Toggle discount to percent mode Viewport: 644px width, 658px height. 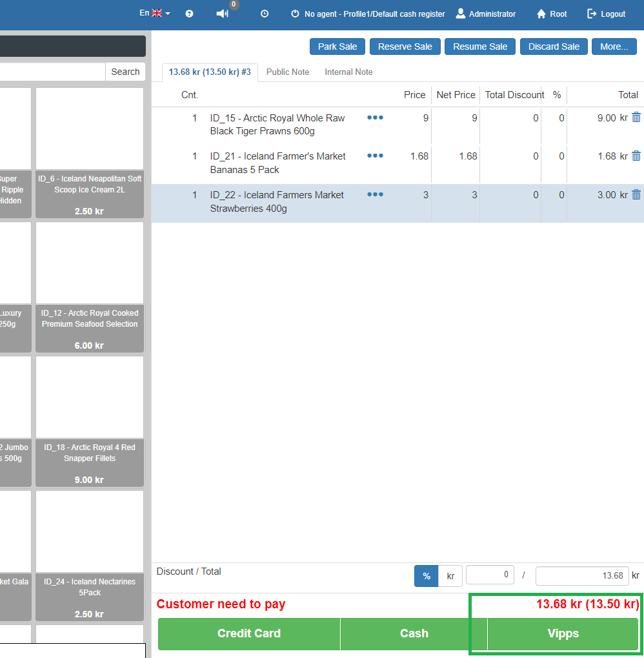point(427,576)
